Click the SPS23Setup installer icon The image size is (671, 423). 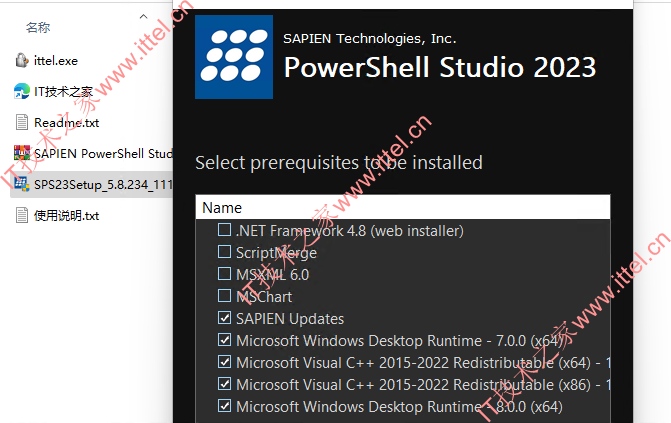click(x=22, y=184)
